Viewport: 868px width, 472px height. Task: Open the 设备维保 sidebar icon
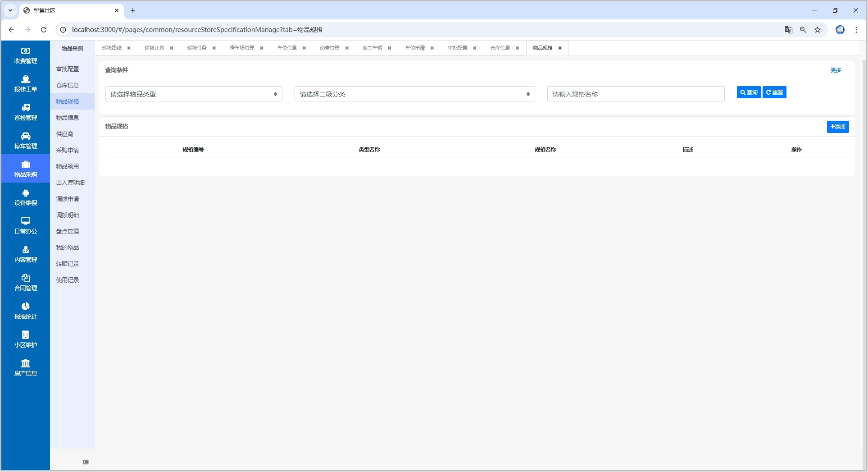pyautogui.click(x=26, y=193)
